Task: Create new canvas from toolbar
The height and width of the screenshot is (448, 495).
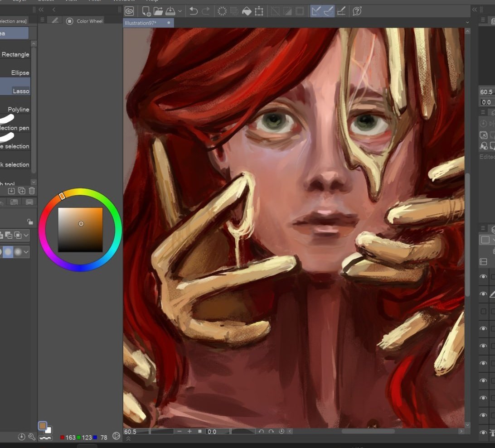Action: (x=146, y=11)
